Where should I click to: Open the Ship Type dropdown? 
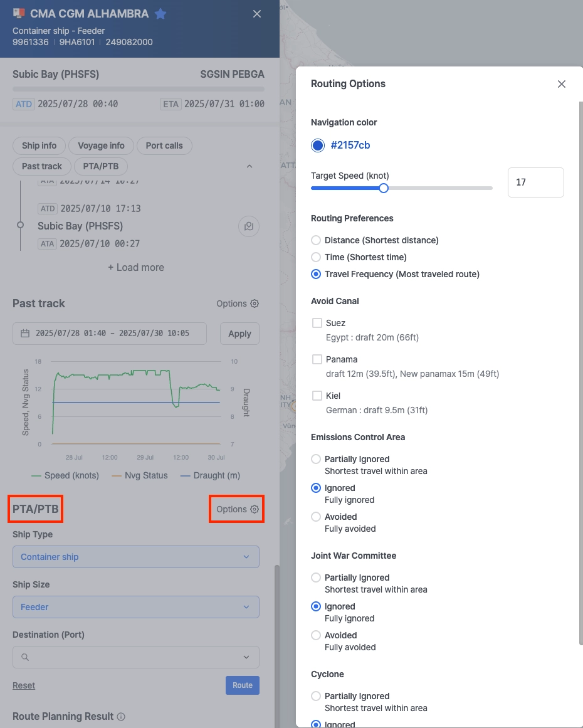(x=135, y=557)
